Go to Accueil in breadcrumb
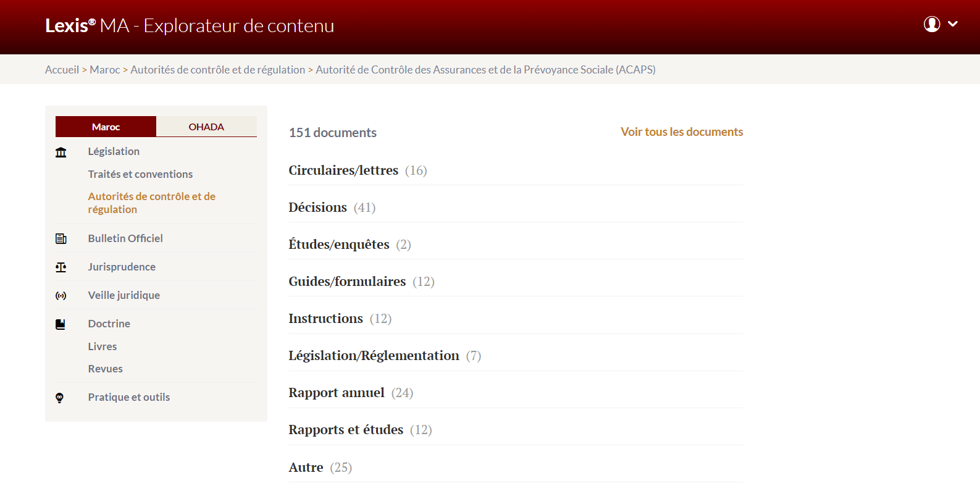The width and height of the screenshot is (980, 499). point(62,70)
